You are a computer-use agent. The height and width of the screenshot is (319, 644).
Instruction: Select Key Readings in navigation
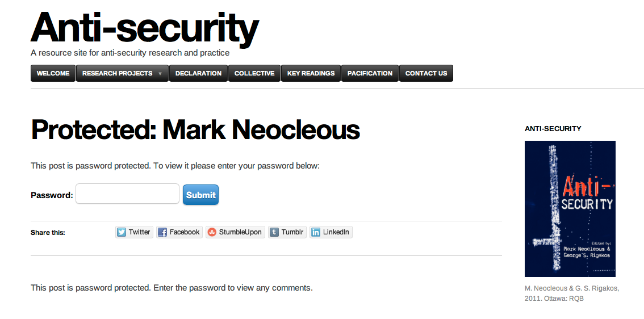(x=311, y=73)
